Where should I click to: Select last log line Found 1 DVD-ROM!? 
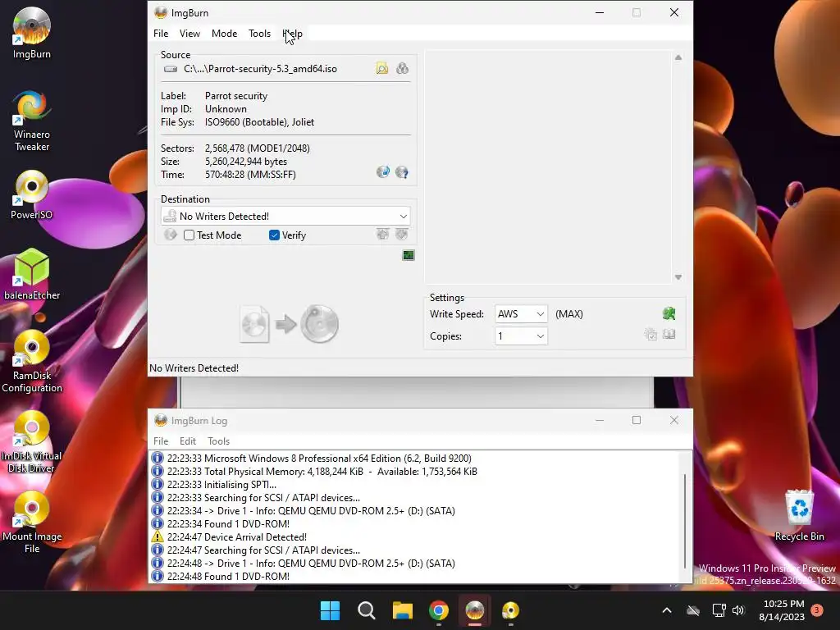[x=228, y=577]
